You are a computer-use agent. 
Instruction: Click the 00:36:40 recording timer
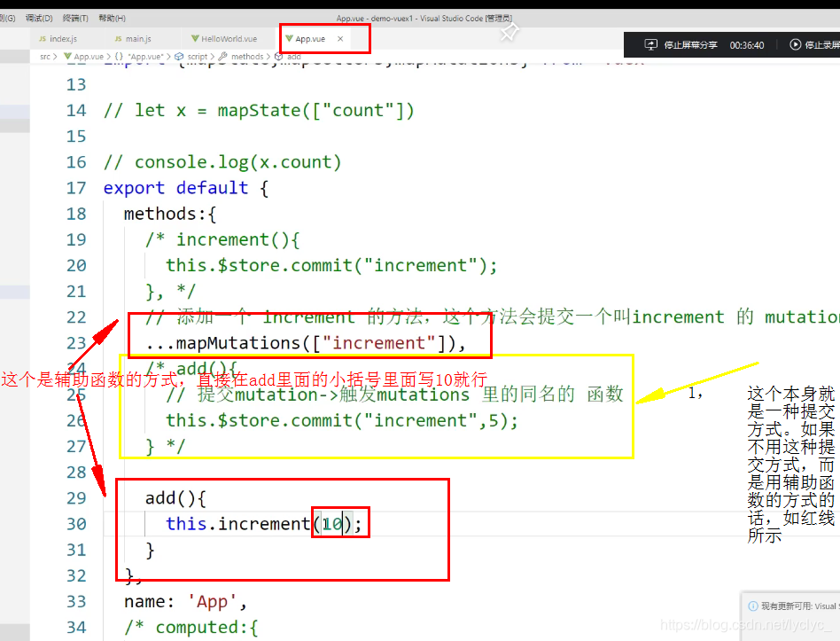point(747,45)
